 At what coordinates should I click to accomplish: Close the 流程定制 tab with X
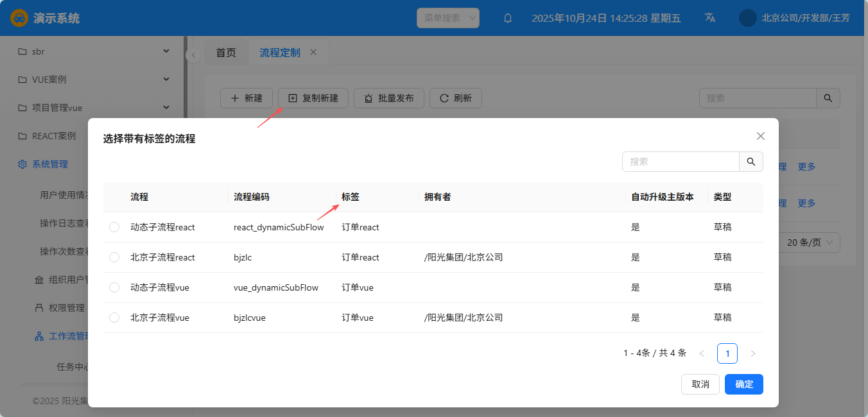coord(313,53)
